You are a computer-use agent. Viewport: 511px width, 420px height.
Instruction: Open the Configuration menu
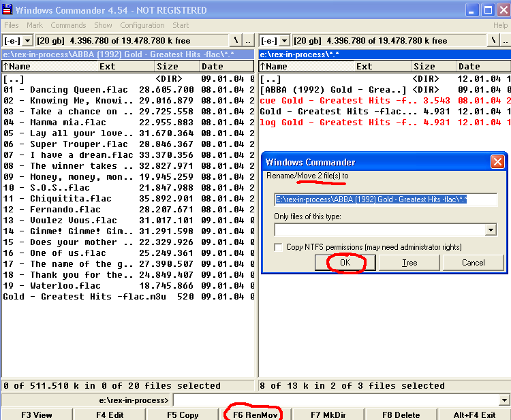142,25
